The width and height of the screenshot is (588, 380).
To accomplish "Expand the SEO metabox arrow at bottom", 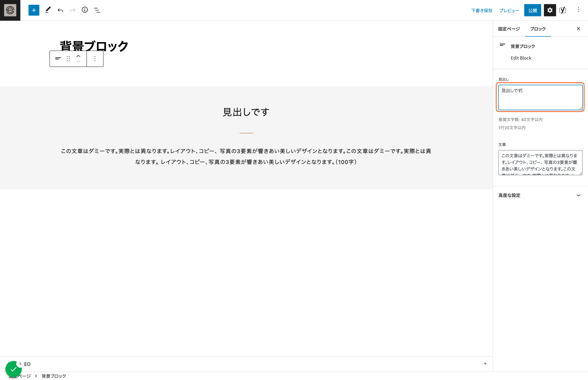I will pyautogui.click(x=485, y=364).
